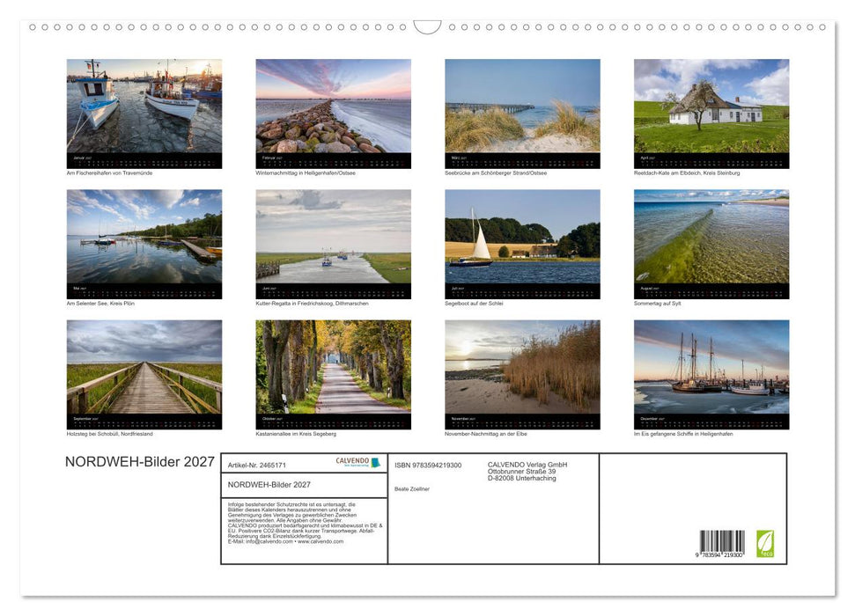Viewport: 855px width, 616px height.
Task: Click 'CALVENDO Verlag GmbH' publisher name
Action: (527, 465)
